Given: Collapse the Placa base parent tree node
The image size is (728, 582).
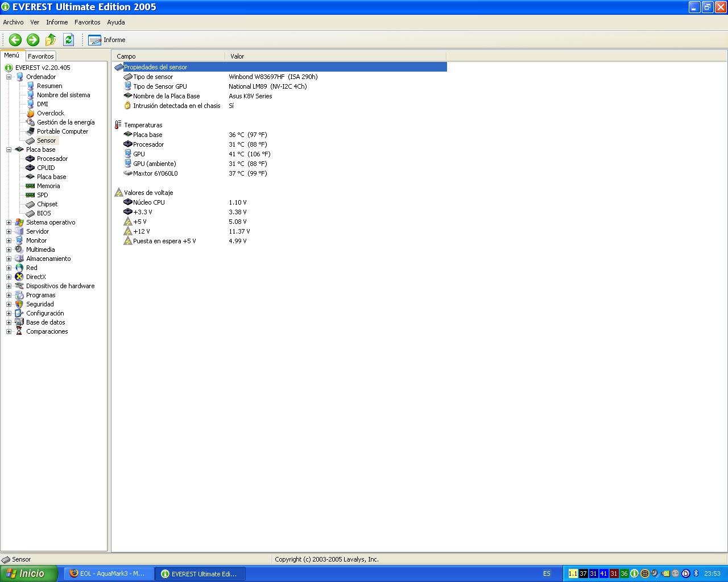Looking at the screenshot, I should (9, 149).
